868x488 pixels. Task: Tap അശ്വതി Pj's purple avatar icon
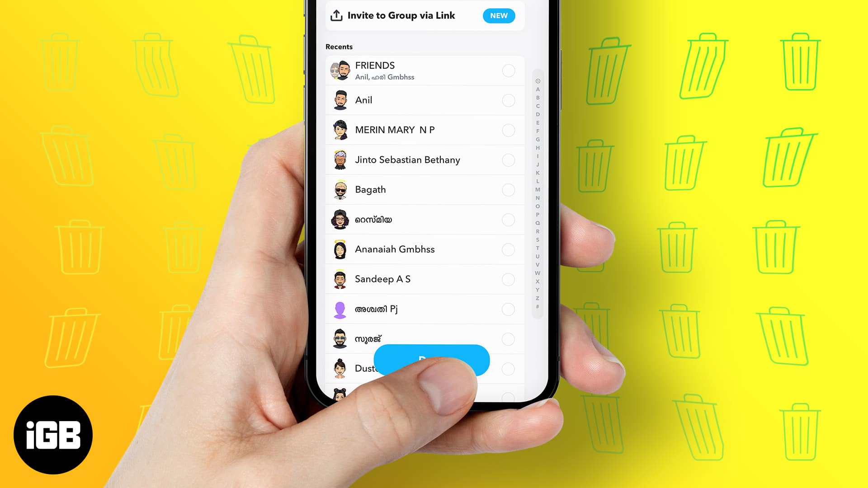[339, 309]
